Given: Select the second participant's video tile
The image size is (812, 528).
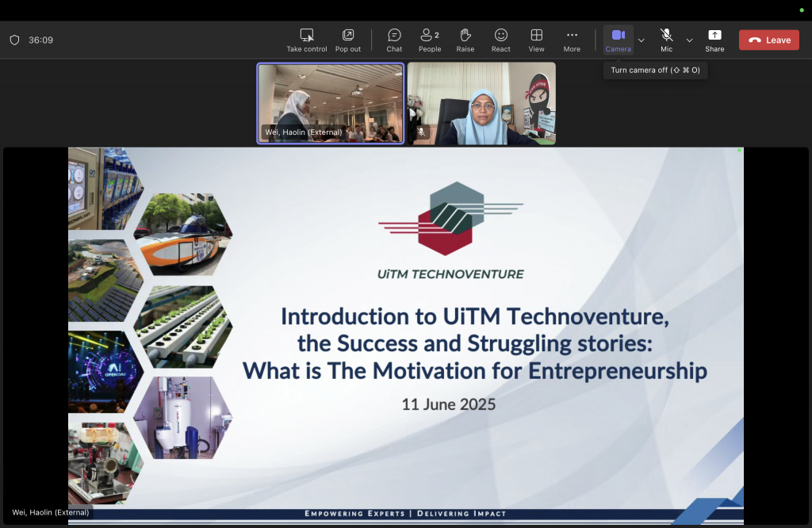Looking at the screenshot, I should click(x=481, y=103).
